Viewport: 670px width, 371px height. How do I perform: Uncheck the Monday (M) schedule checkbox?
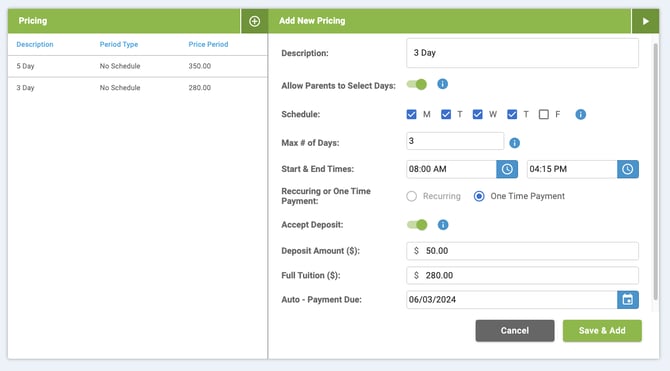411,115
